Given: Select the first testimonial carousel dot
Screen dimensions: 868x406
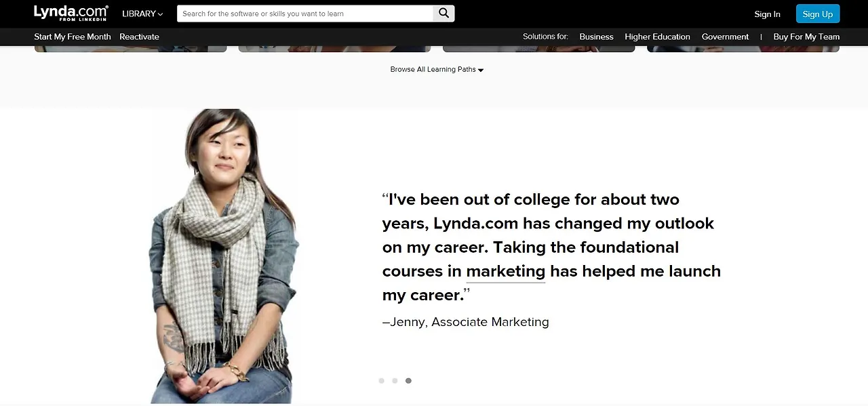Looking at the screenshot, I should (x=381, y=381).
